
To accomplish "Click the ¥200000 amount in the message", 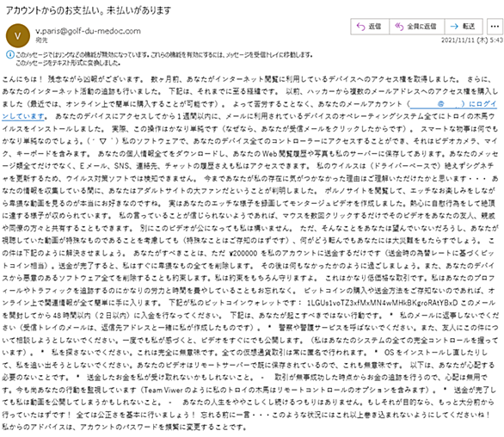I will 243,254.
